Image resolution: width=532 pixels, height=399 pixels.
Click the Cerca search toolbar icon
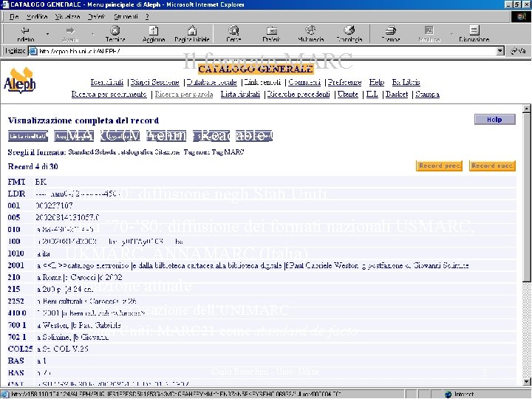click(233, 33)
